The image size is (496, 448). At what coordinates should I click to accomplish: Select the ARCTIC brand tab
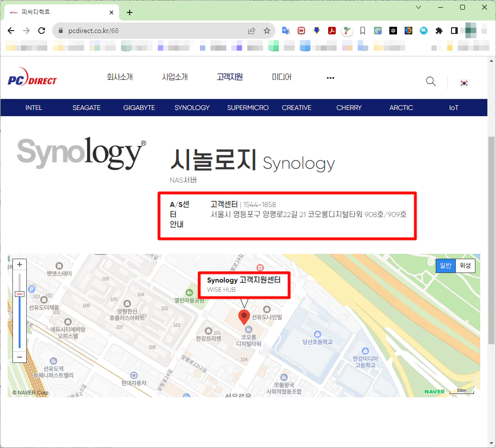click(x=401, y=108)
